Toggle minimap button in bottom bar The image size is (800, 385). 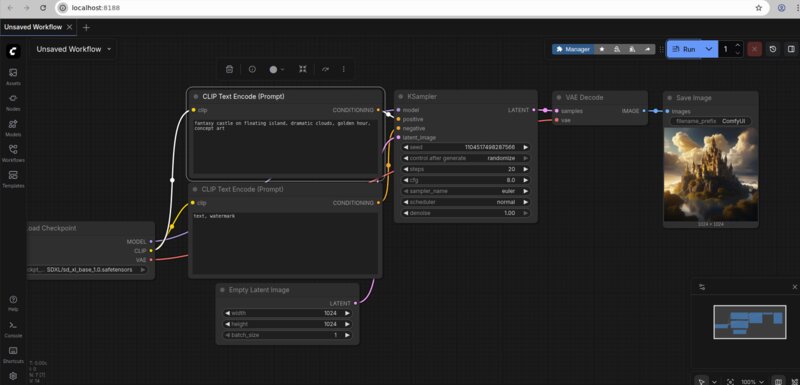(x=778, y=381)
